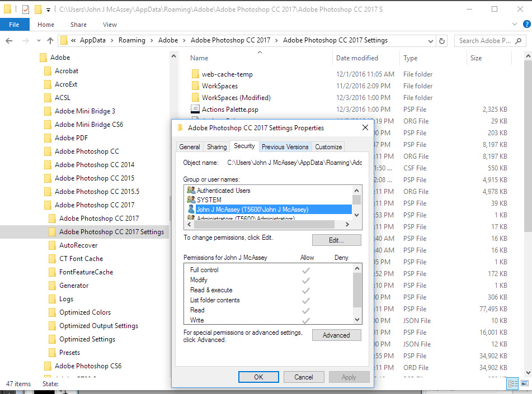Open the General tab
This screenshot has width=532, height=394.
pyautogui.click(x=189, y=147)
